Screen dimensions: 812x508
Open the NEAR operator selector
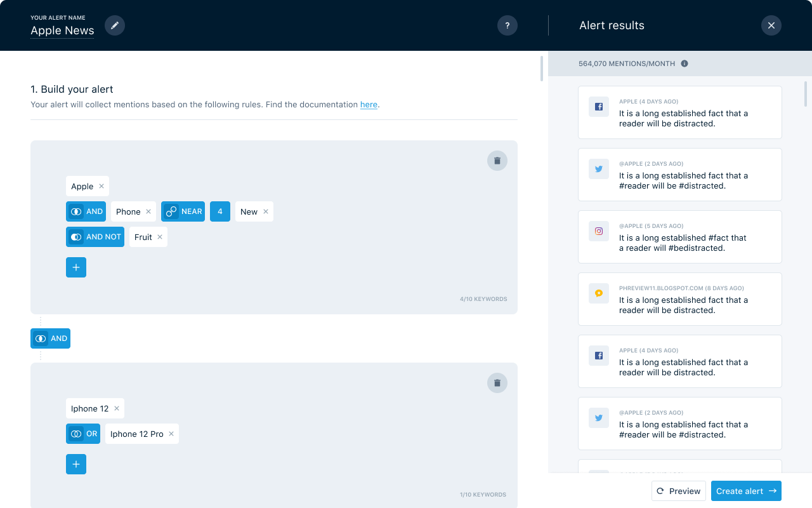[x=183, y=211]
